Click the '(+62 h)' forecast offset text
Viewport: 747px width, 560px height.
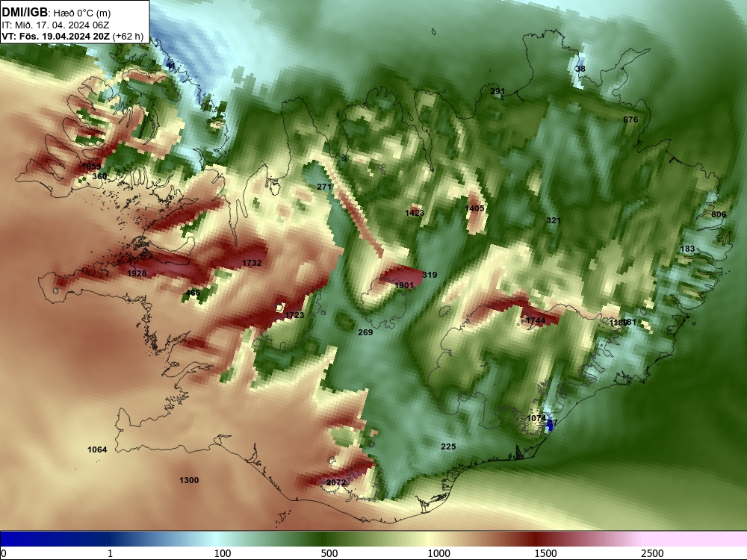(x=128, y=37)
